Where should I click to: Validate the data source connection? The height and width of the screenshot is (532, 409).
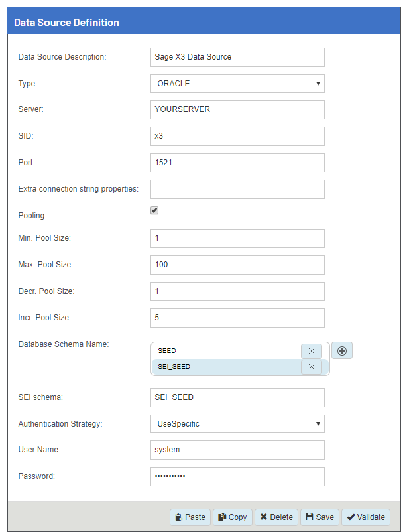[366, 517]
